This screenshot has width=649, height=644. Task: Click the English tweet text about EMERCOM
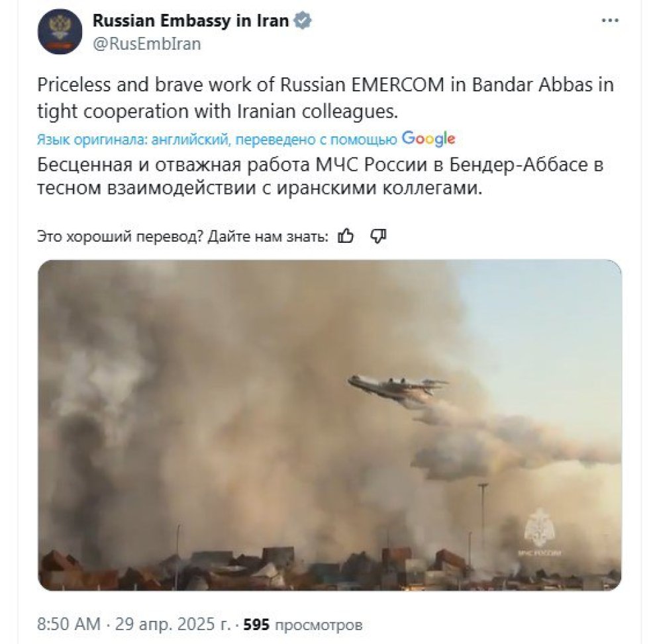[325, 98]
